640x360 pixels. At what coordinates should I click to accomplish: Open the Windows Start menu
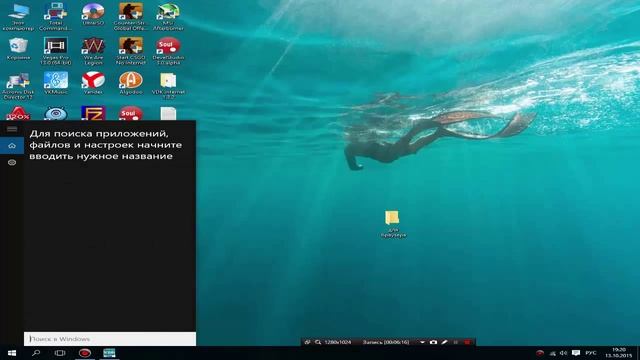pos(12,353)
